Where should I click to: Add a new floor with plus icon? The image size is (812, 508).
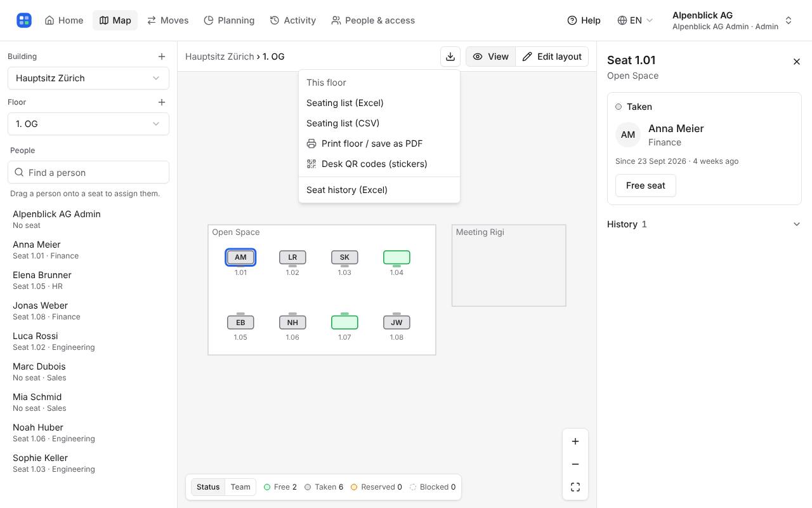[162, 102]
